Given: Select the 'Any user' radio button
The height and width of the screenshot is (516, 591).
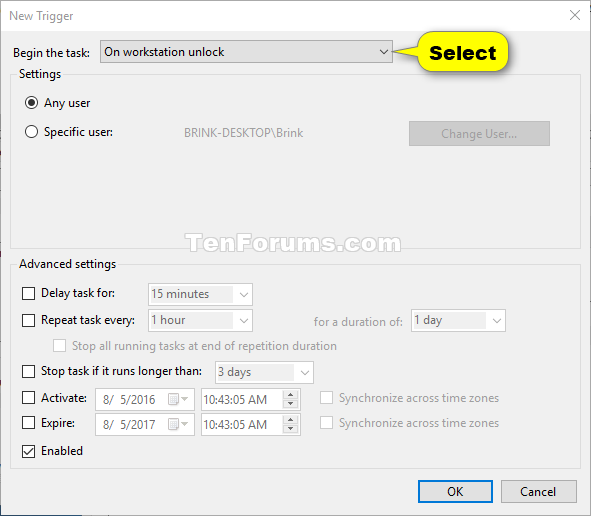Looking at the screenshot, I should point(31,103).
